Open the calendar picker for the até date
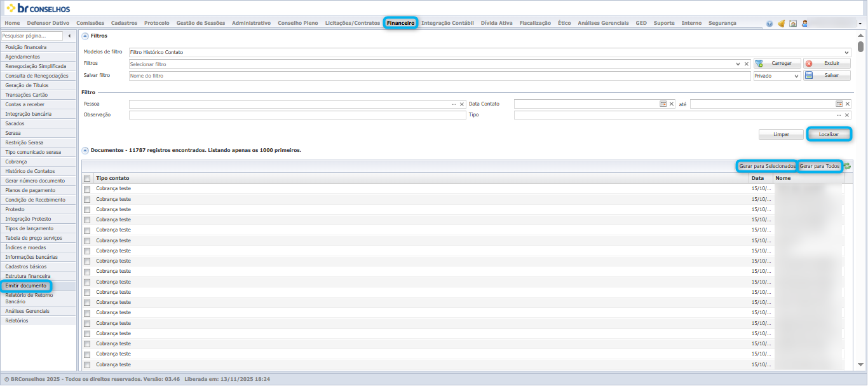 click(x=839, y=104)
